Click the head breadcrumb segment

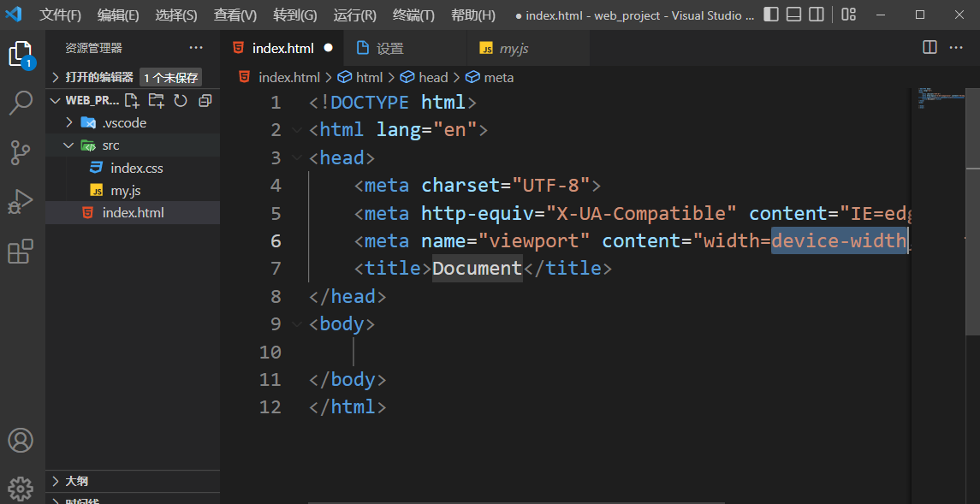(433, 78)
